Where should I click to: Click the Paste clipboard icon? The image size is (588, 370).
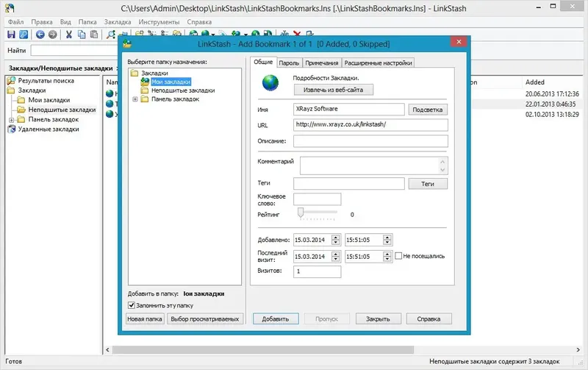(x=94, y=35)
